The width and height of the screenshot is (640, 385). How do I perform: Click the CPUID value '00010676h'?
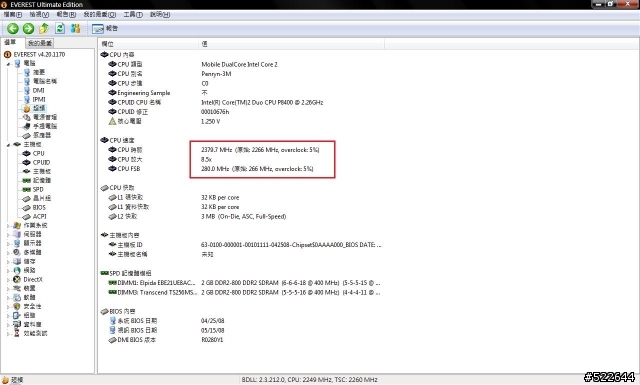[x=215, y=112]
